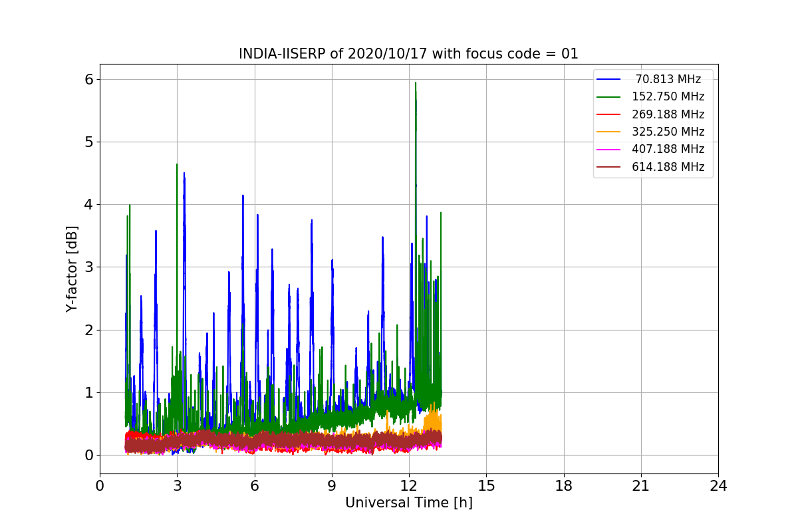This screenshot has width=798, height=532.
Task: Click the brown line swatch in legend
Action: click(608, 167)
